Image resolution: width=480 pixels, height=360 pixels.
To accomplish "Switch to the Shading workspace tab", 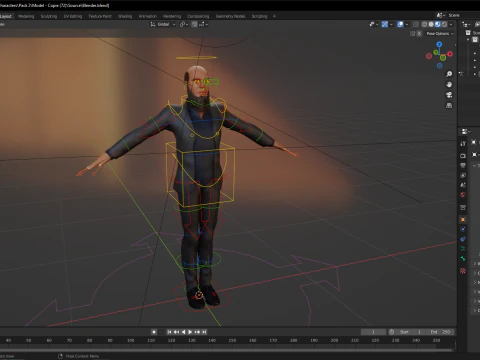I will point(125,16).
